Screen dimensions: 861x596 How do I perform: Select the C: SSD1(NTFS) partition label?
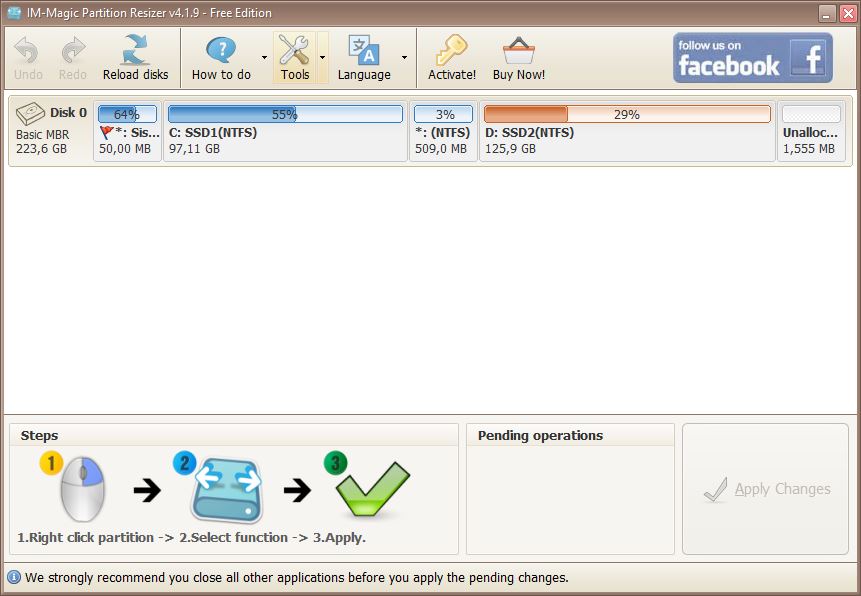(213, 132)
